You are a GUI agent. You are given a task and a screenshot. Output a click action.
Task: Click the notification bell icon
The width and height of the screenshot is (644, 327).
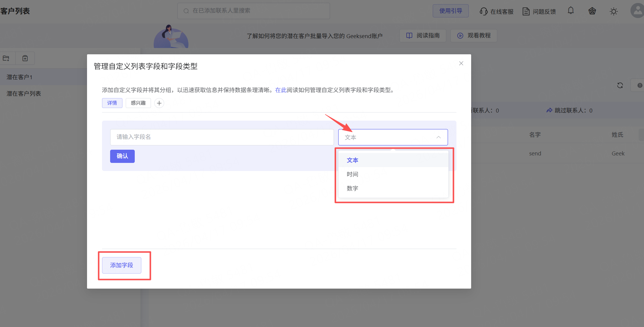(x=571, y=11)
